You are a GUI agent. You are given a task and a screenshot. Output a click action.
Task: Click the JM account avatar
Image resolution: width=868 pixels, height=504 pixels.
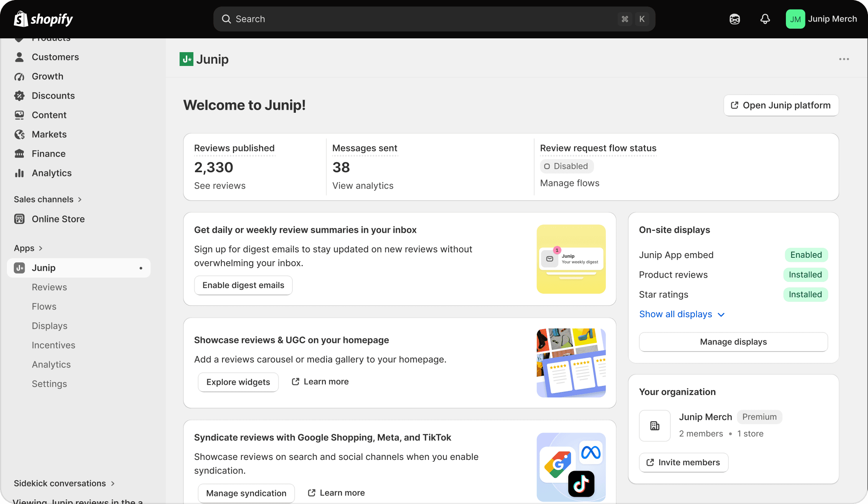click(x=795, y=19)
